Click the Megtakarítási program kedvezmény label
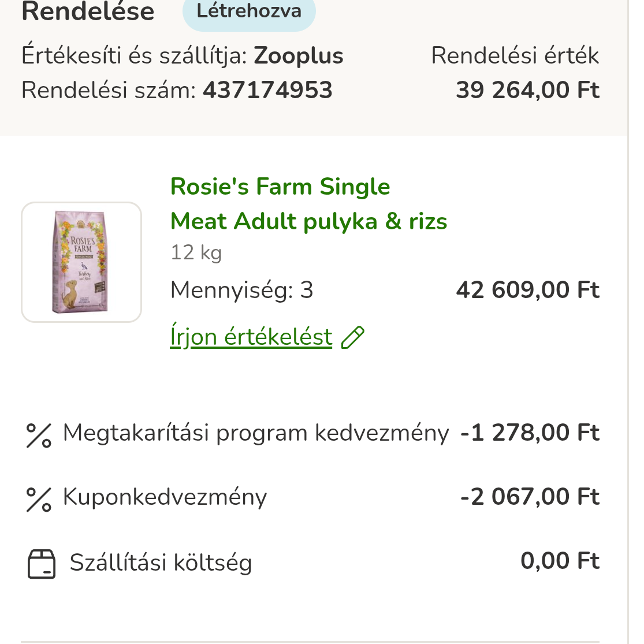 (255, 433)
